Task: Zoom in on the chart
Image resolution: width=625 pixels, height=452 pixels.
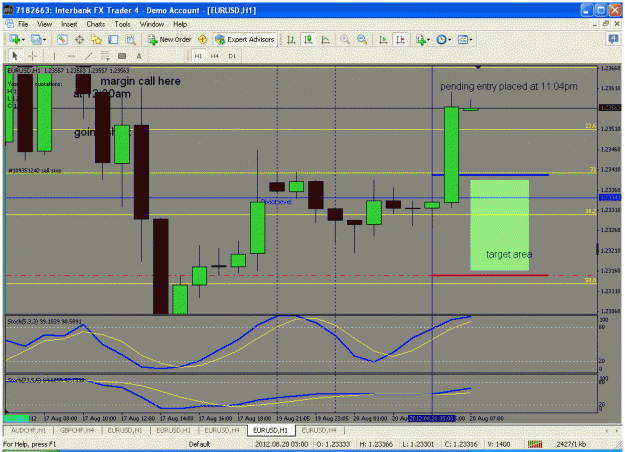Action: pos(345,39)
